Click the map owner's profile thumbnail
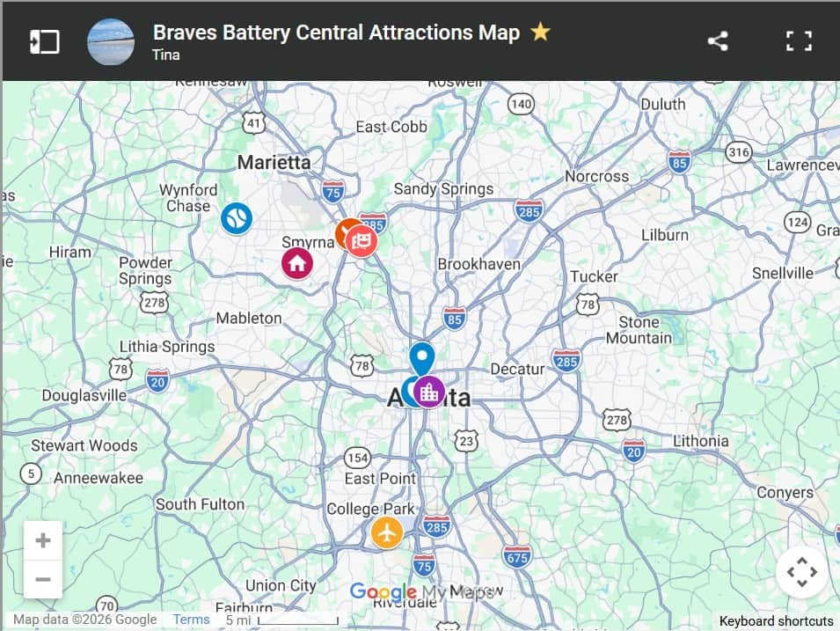 pos(111,42)
